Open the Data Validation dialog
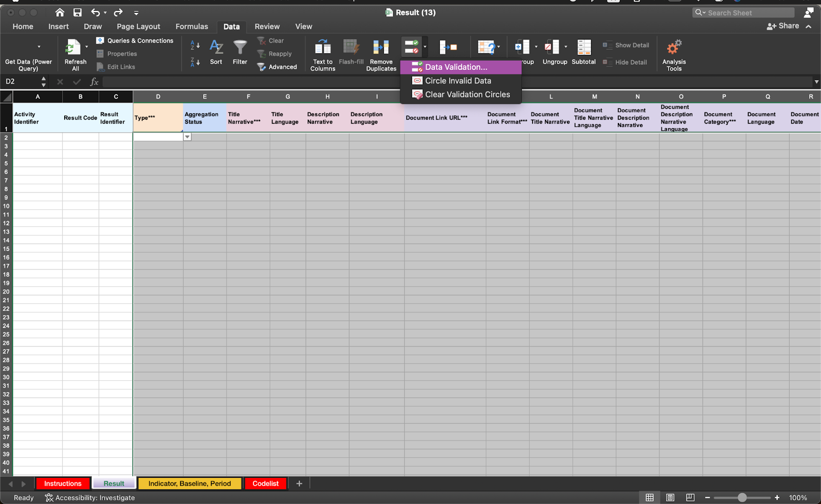The width and height of the screenshot is (821, 504). (x=456, y=67)
